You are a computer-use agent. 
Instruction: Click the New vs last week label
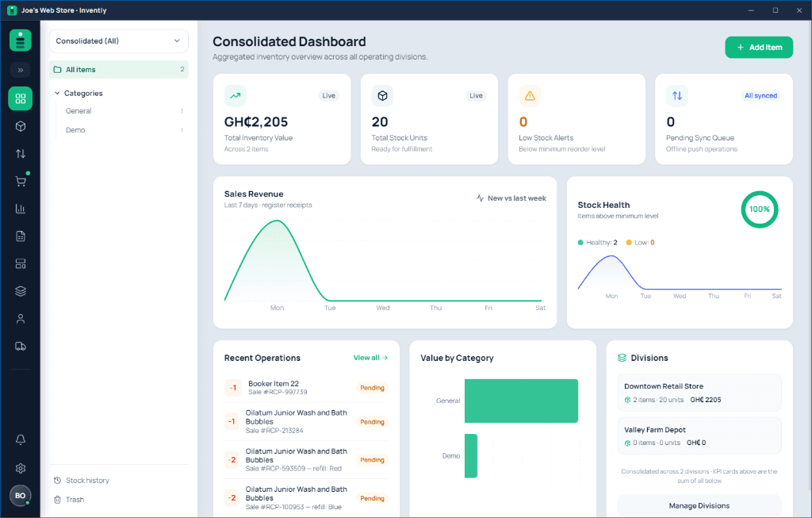pyautogui.click(x=517, y=198)
